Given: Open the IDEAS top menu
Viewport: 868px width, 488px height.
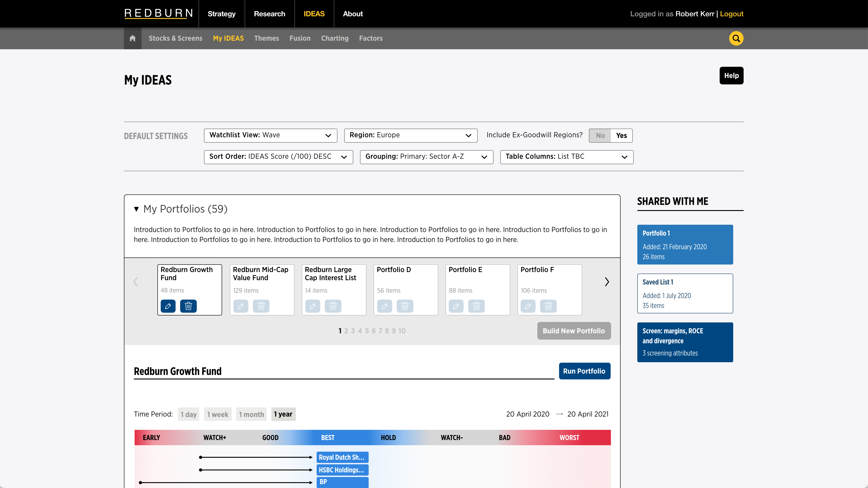Looking at the screenshot, I should (314, 14).
